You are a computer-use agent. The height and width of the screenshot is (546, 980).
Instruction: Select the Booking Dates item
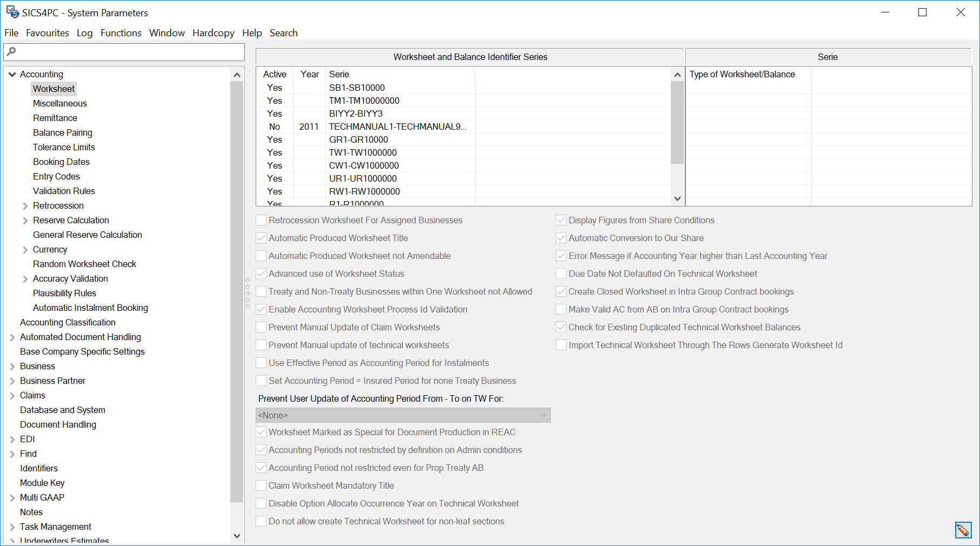[x=61, y=162]
